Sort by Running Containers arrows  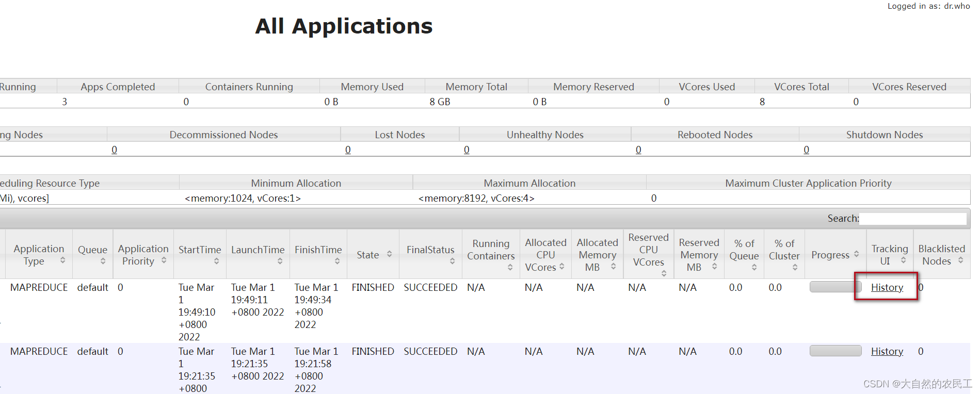(x=510, y=267)
